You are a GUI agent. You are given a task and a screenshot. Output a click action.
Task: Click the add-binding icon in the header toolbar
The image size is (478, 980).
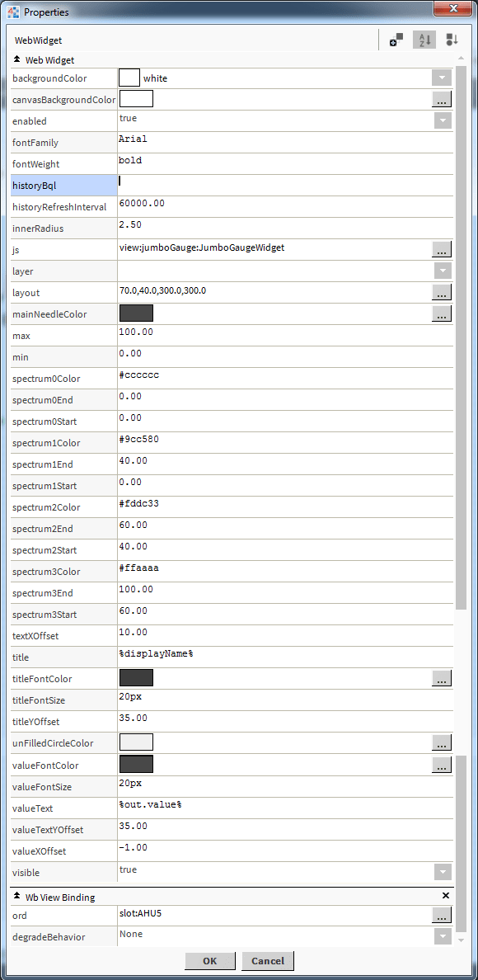[x=396, y=40]
